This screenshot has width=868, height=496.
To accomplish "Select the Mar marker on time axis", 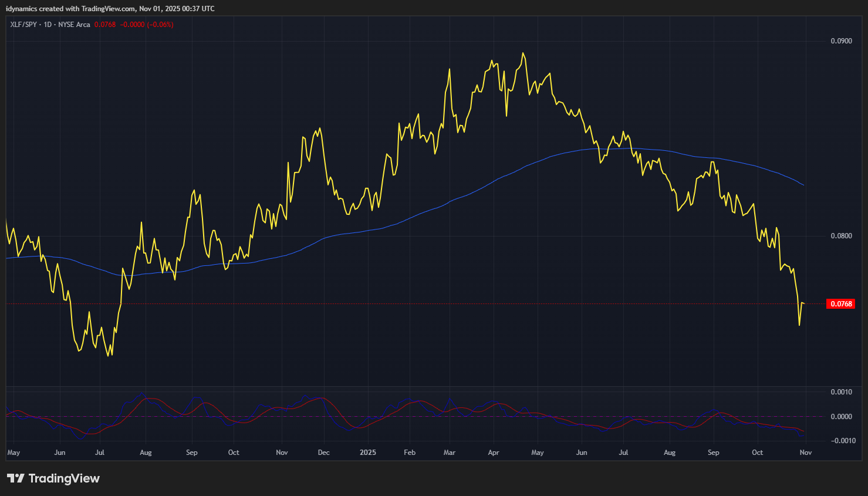I will (450, 453).
